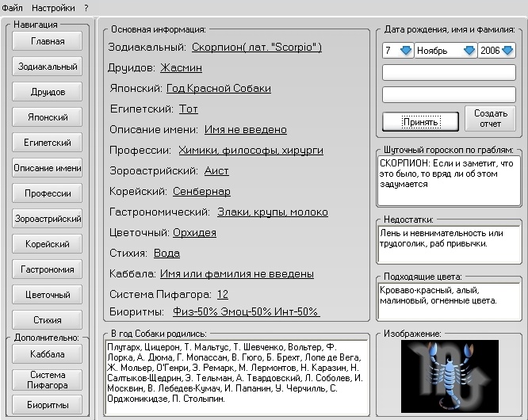Viewport: 528px width, 420px height.
Task: Open the Файл menu
Action: [12, 8]
